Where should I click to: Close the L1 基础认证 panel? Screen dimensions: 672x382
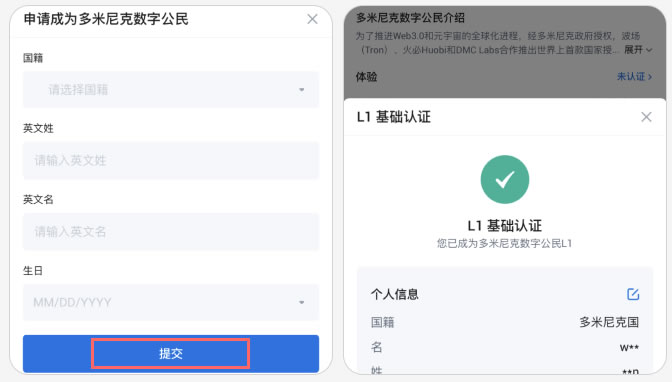pos(646,117)
